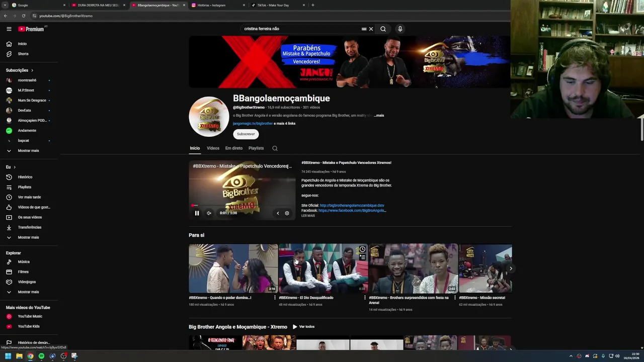
Task: Open the bigbrotherangolamozambique.dstv link
Action: click(352, 206)
